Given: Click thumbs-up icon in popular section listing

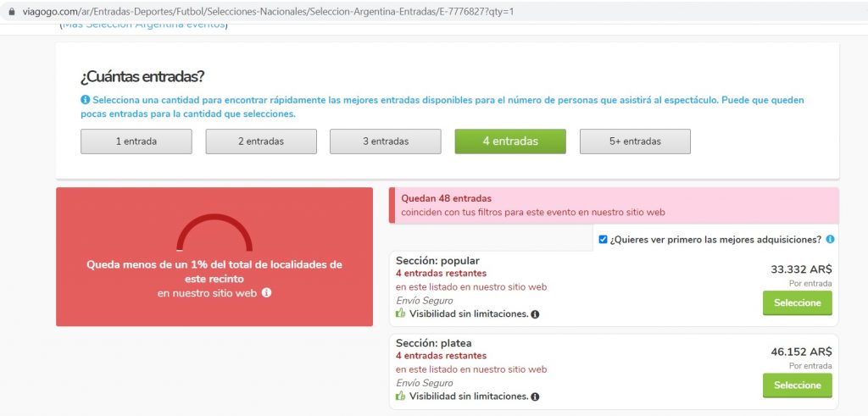Looking at the screenshot, I should tap(401, 313).
